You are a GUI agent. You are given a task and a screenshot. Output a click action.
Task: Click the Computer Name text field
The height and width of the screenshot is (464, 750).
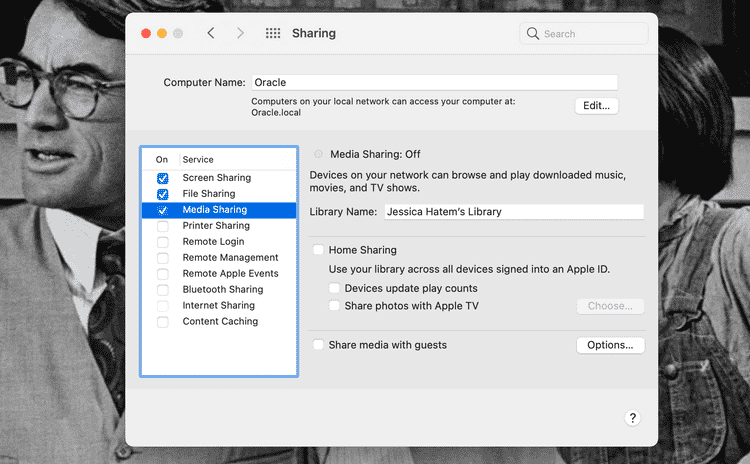click(433, 83)
